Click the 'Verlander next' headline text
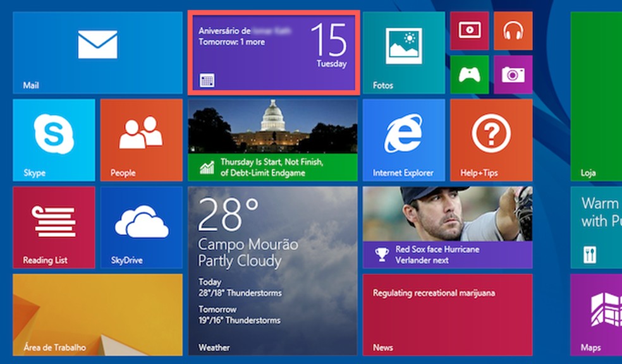Image resolution: width=622 pixels, height=364 pixels. [422, 260]
